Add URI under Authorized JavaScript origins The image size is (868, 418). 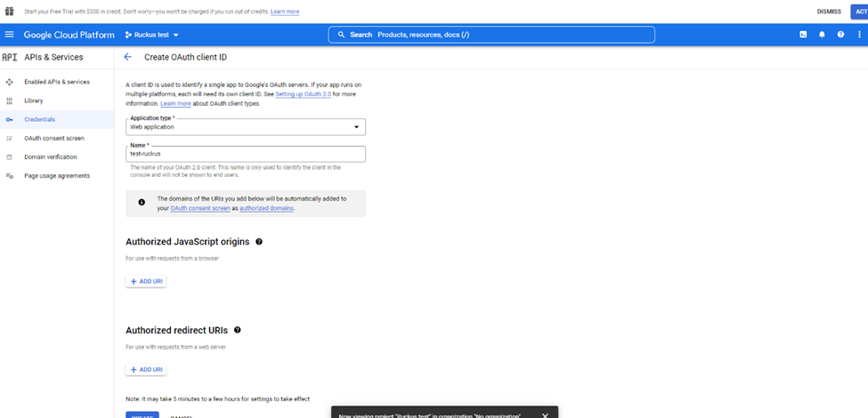pyautogui.click(x=146, y=281)
